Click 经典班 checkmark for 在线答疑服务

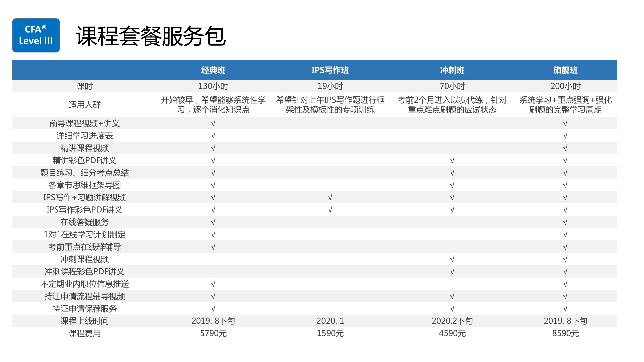coord(213,222)
